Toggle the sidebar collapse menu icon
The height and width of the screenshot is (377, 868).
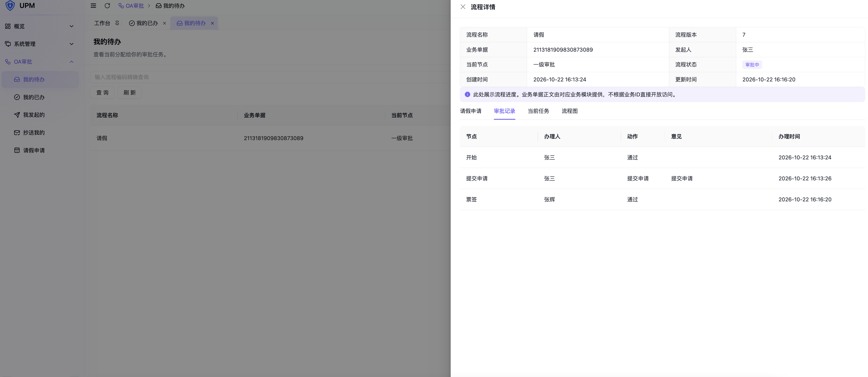coord(93,6)
